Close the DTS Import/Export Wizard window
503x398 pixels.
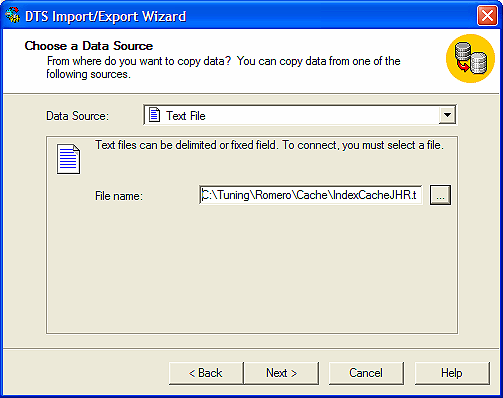point(487,15)
